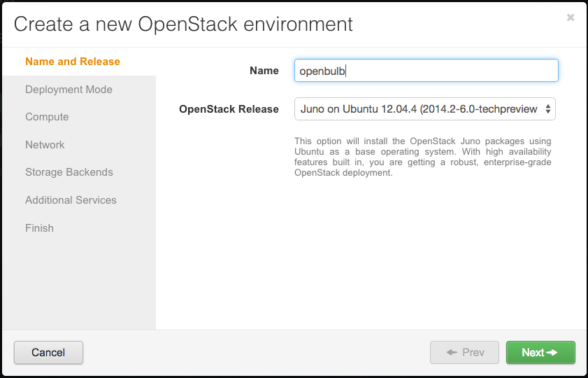Image resolution: width=588 pixels, height=378 pixels.
Task: Click the green Next button
Action: [x=540, y=353]
